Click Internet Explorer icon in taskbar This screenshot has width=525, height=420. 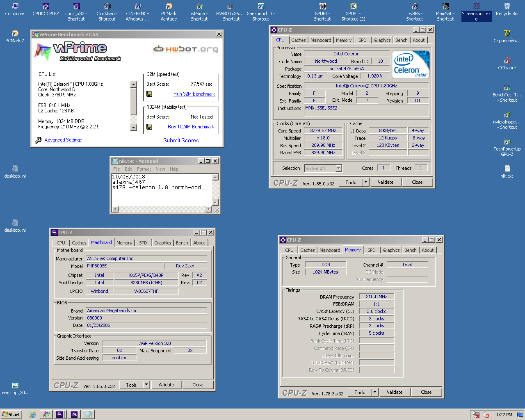tap(32, 415)
